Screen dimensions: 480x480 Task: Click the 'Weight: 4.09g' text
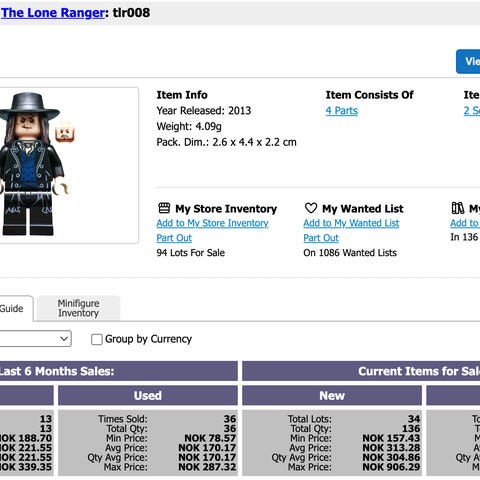click(x=189, y=126)
